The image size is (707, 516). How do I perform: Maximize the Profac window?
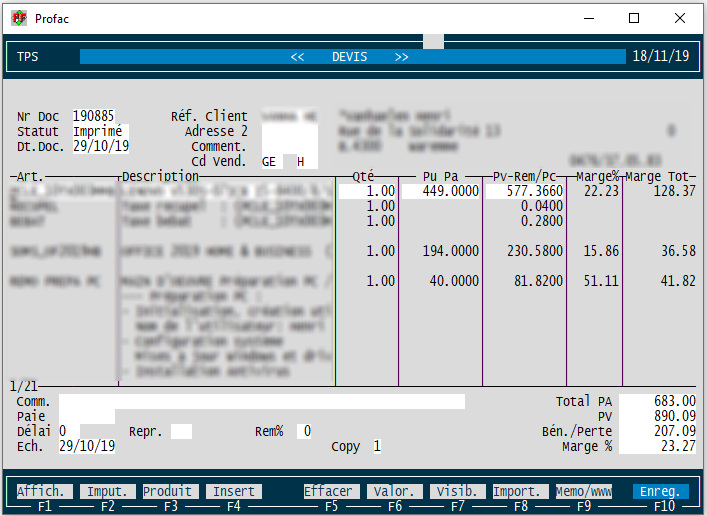click(x=634, y=18)
